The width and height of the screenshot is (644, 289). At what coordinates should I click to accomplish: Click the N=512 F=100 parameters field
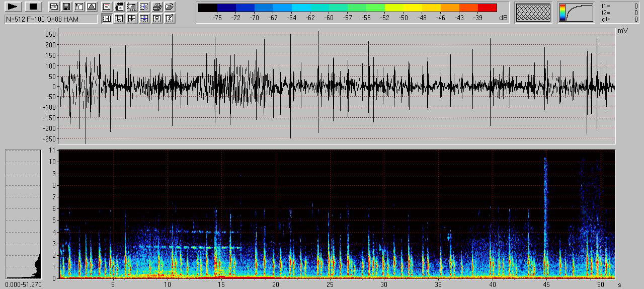click(51, 19)
